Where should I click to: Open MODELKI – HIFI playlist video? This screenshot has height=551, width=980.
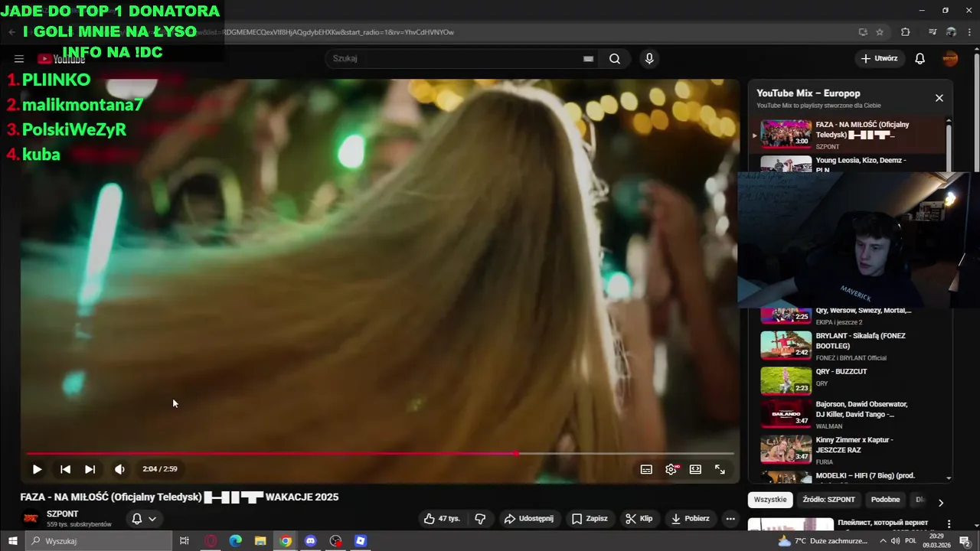click(x=849, y=476)
